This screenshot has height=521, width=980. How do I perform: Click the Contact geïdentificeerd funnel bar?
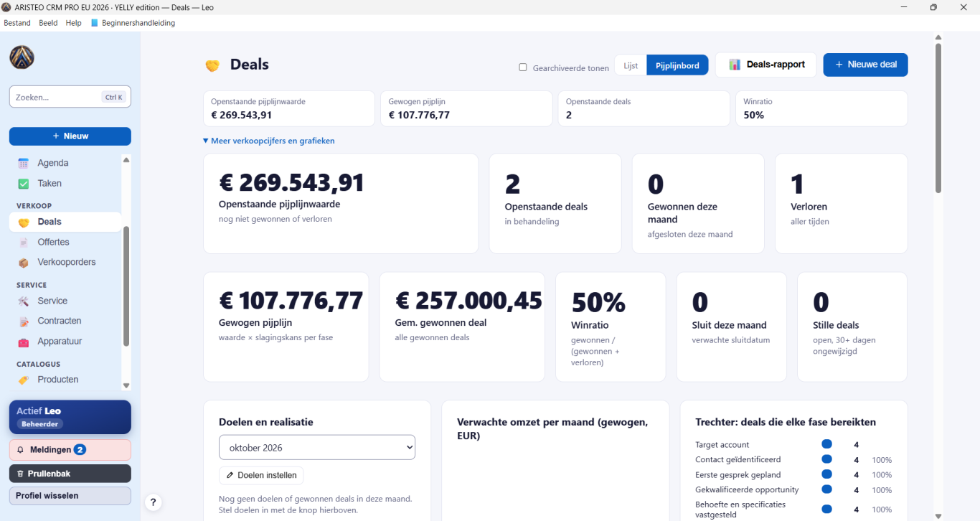click(826, 459)
